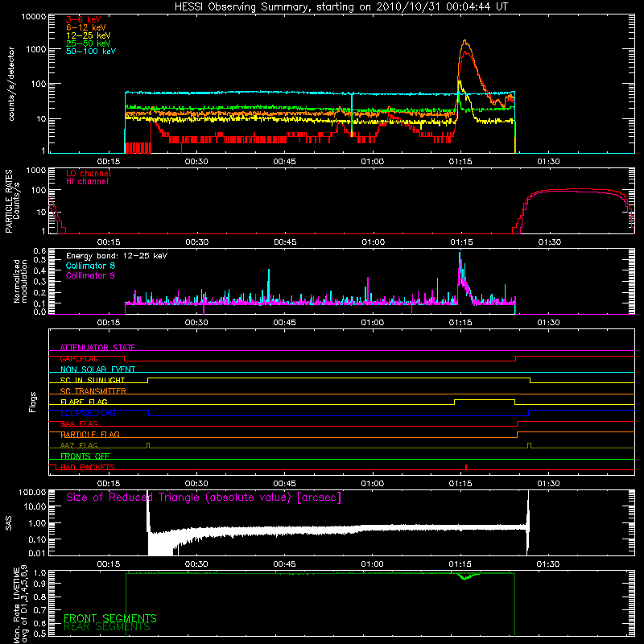644x644 pixels.
Task: Click the SAS axis label
Action: coord(9,523)
